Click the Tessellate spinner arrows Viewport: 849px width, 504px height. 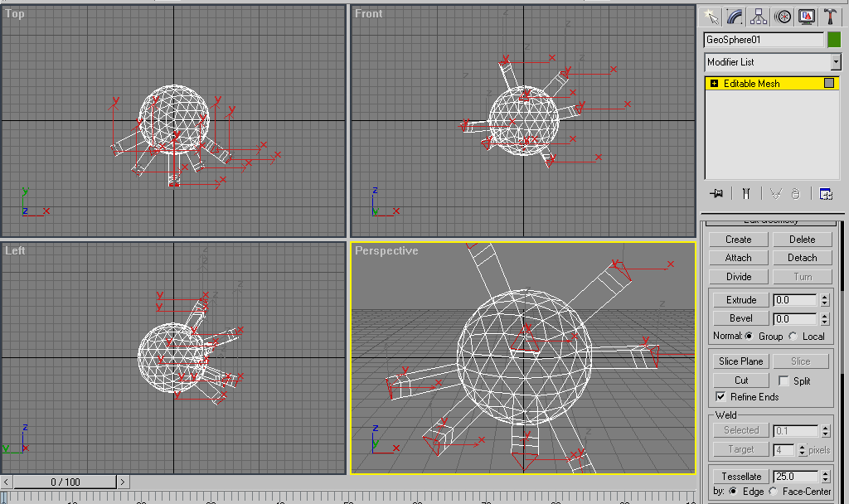[825, 477]
